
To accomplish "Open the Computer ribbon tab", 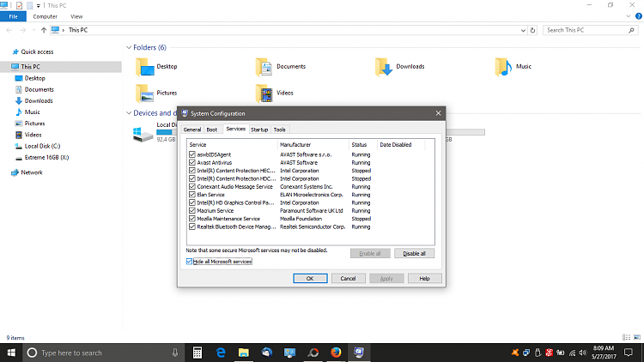I will click(46, 16).
